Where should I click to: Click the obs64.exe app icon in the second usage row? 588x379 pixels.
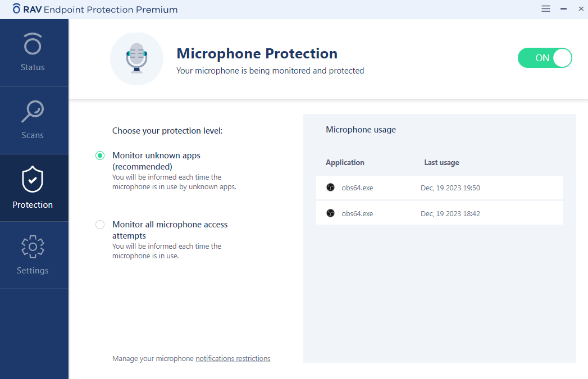pos(330,213)
